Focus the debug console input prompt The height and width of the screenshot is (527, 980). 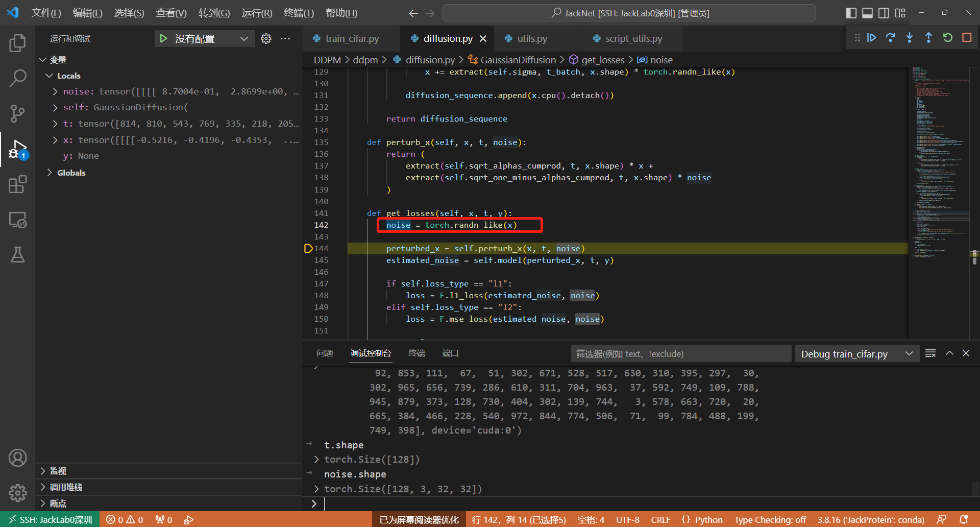(648, 504)
